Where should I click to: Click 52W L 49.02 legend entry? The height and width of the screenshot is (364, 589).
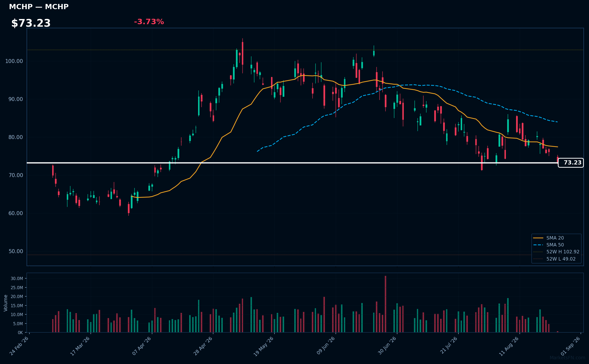click(x=561, y=259)
